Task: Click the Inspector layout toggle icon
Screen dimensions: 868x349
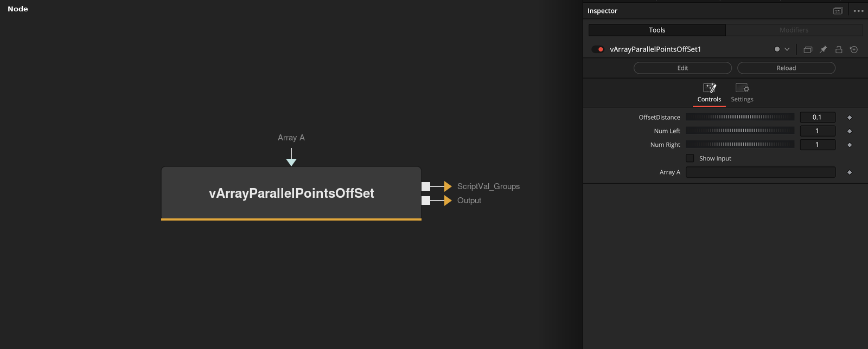Action: 838,11
